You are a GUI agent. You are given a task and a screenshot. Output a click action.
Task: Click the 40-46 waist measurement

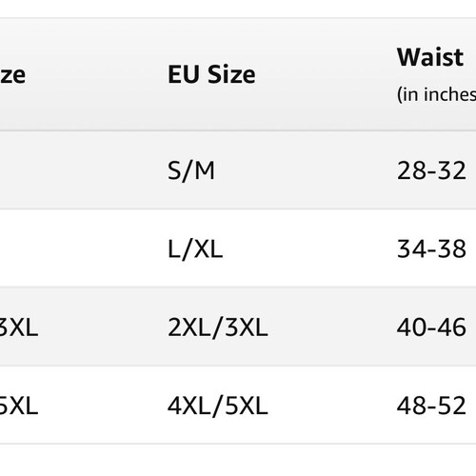pos(431,327)
